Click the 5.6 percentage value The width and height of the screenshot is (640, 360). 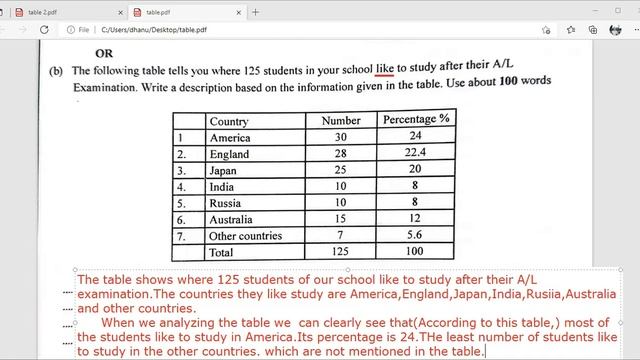click(414, 235)
